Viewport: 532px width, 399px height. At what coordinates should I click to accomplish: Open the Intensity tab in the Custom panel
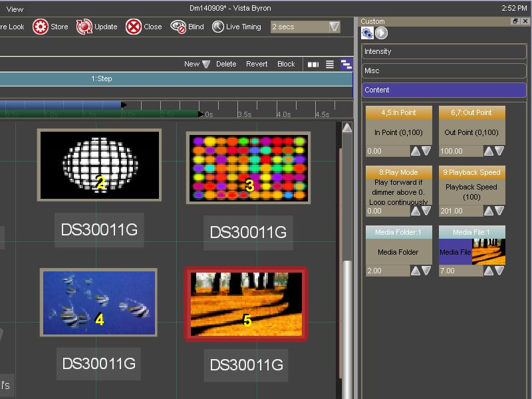click(x=444, y=51)
